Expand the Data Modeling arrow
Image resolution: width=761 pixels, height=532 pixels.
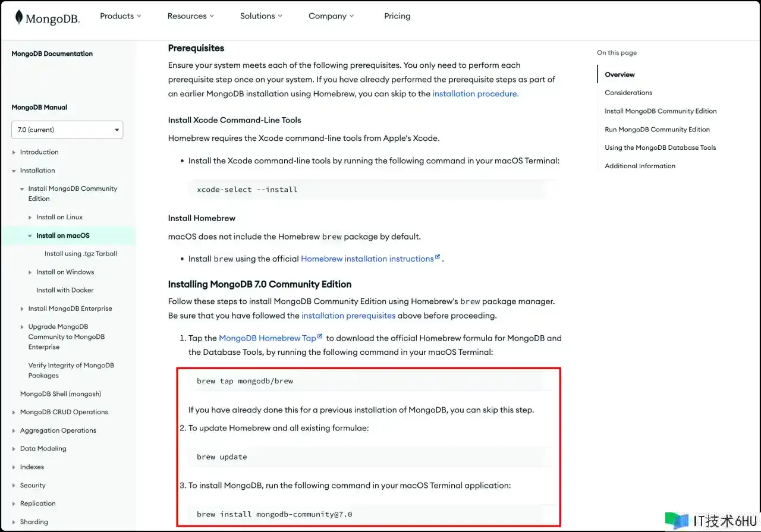(x=14, y=449)
